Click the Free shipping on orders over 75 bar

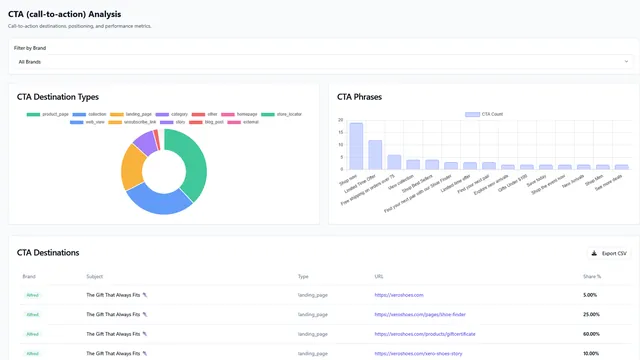tap(394, 162)
